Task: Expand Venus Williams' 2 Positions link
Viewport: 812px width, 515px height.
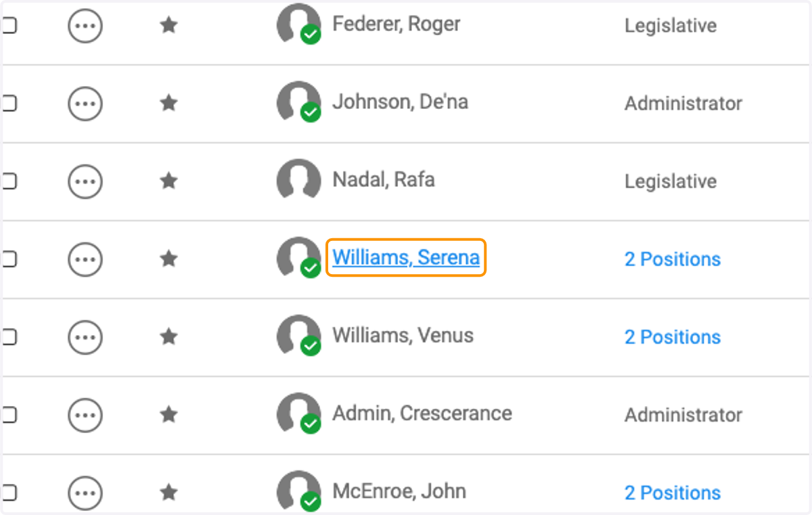Action: (x=673, y=337)
